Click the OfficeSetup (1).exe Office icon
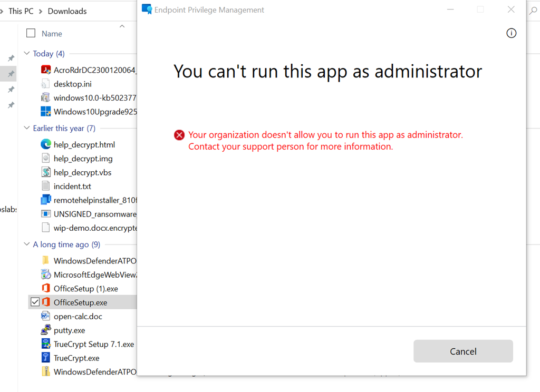The width and height of the screenshot is (540, 392). [x=45, y=288]
